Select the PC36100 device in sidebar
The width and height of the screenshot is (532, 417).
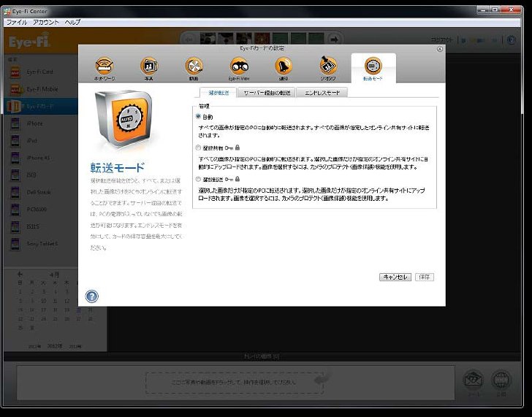(41, 209)
